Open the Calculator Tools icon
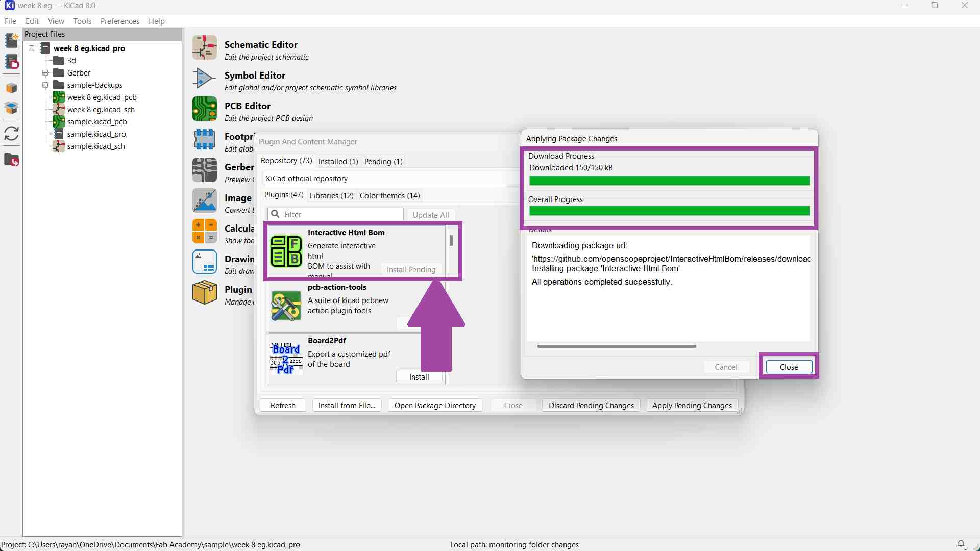The height and width of the screenshot is (551, 980). tap(205, 231)
